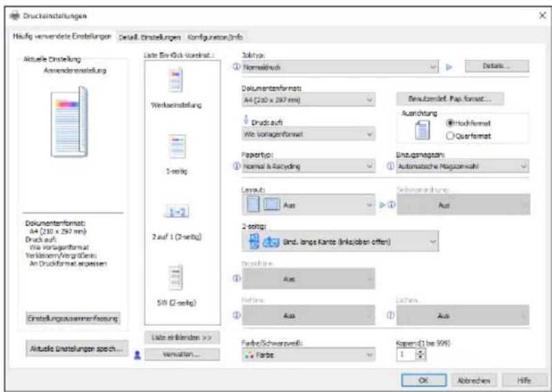
Task: Open the 2-seitig binding dropdown
Action: pyautogui.click(x=340, y=241)
